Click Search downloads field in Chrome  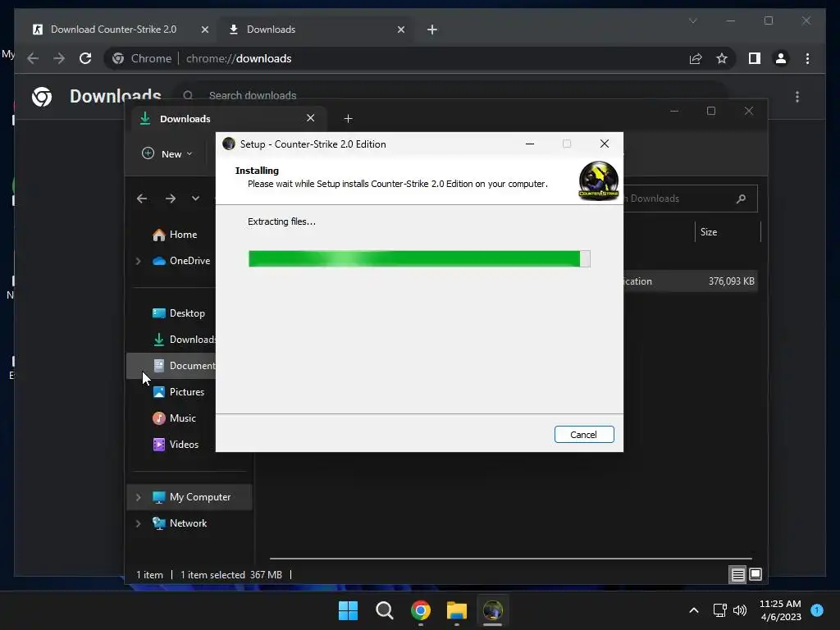point(450,95)
